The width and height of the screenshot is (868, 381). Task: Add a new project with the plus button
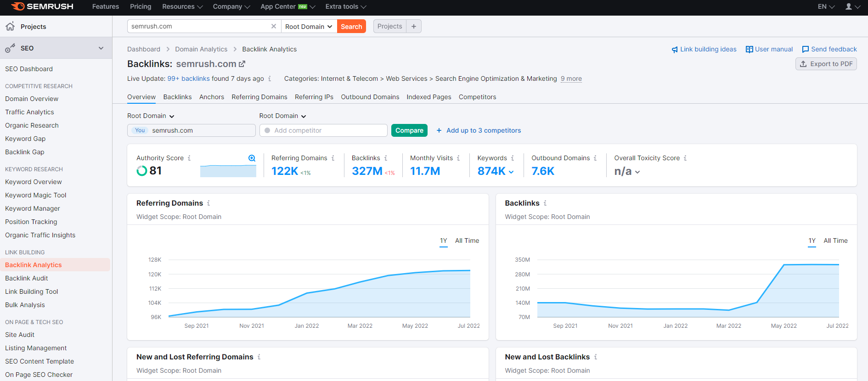coord(414,26)
